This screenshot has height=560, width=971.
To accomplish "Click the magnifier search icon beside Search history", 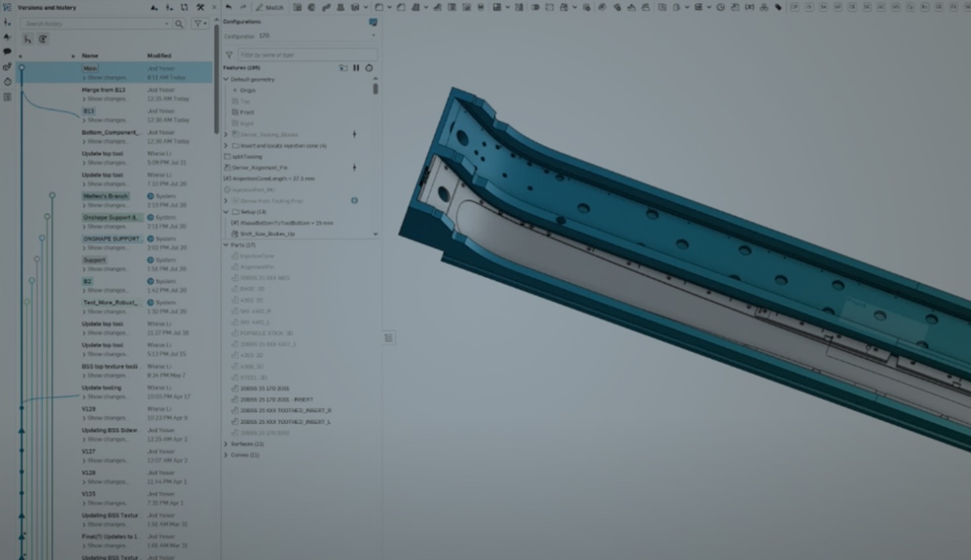I will pyautogui.click(x=179, y=24).
